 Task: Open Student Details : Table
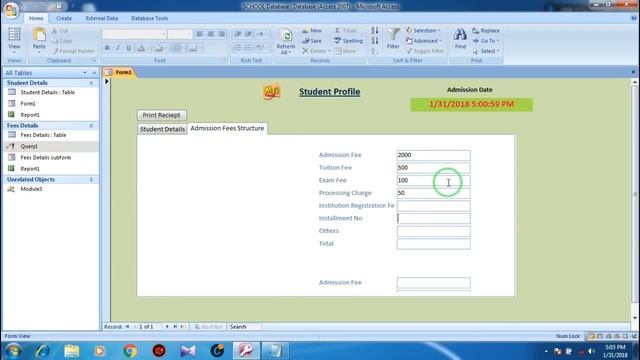[x=47, y=92]
